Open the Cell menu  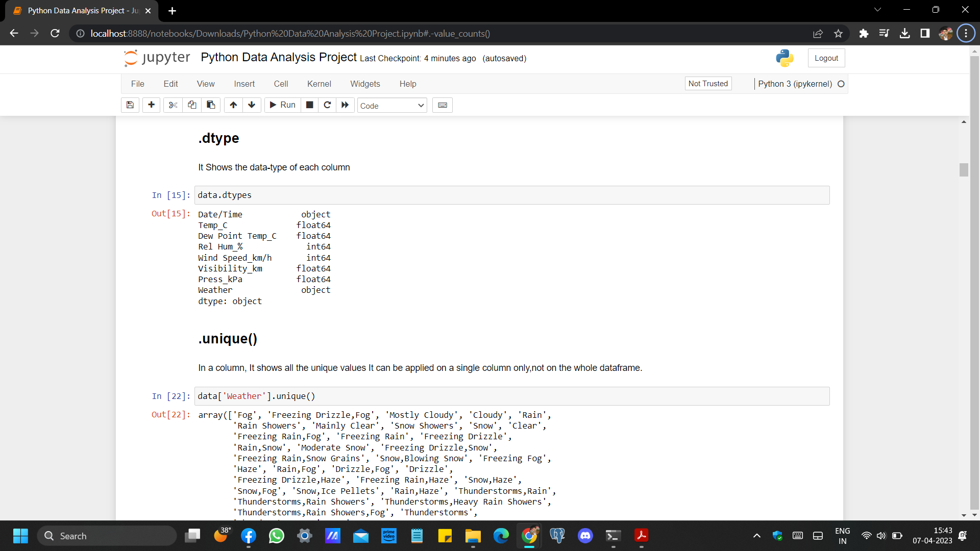tap(281, 84)
